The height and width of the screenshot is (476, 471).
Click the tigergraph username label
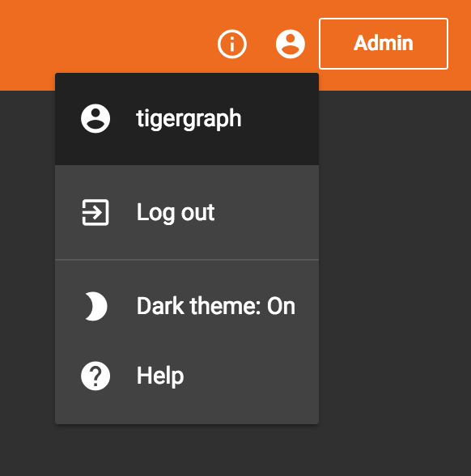pos(189,119)
